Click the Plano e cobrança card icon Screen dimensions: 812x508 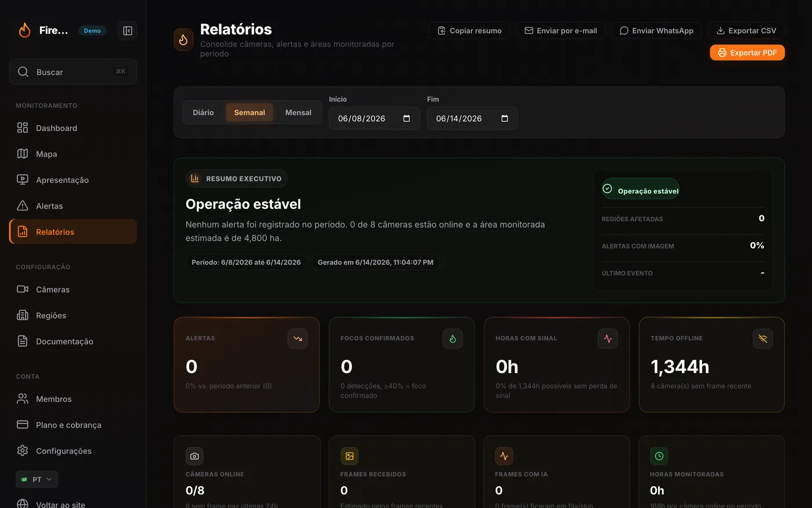(x=23, y=424)
